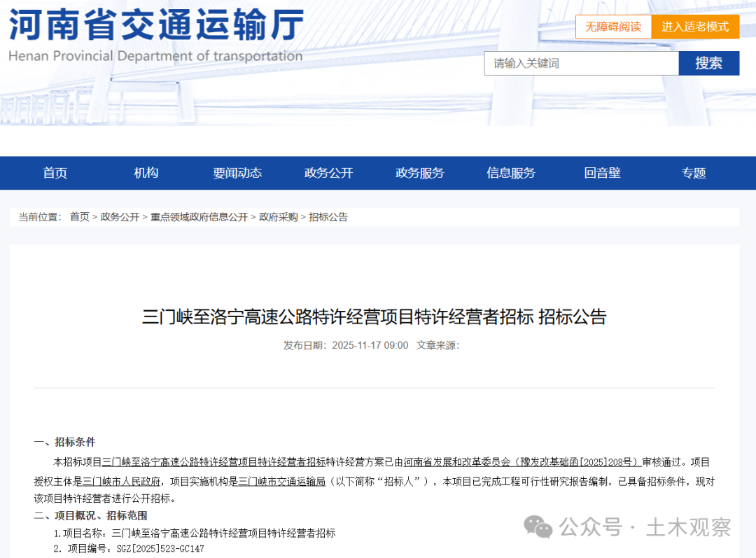Select the 回音壁 navigation item
Viewport: 756px width, 558px height.
point(602,173)
